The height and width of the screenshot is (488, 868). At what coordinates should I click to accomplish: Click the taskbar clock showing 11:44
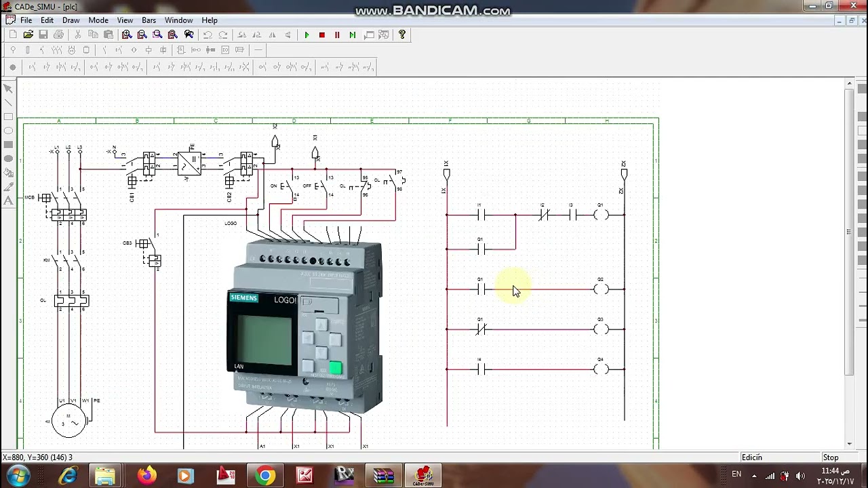click(835, 476)
